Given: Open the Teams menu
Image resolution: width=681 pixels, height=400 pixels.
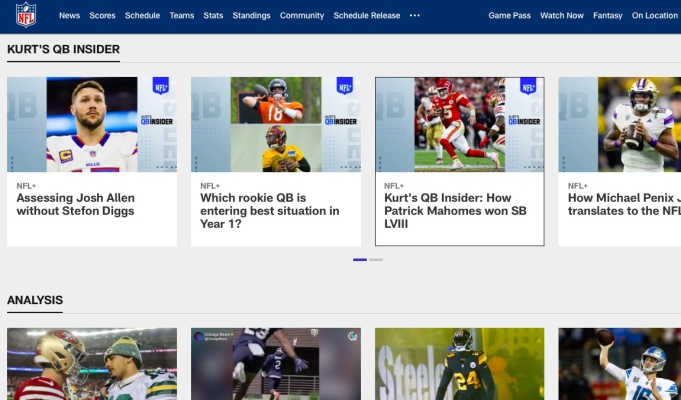Looking at the screenshot, I should pos(182,16).
